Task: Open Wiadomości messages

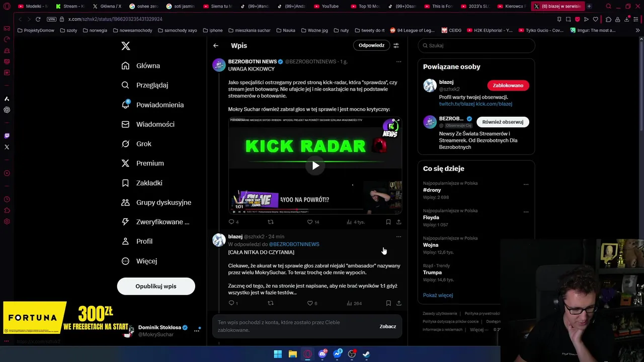Action: [x=148, y=124]
